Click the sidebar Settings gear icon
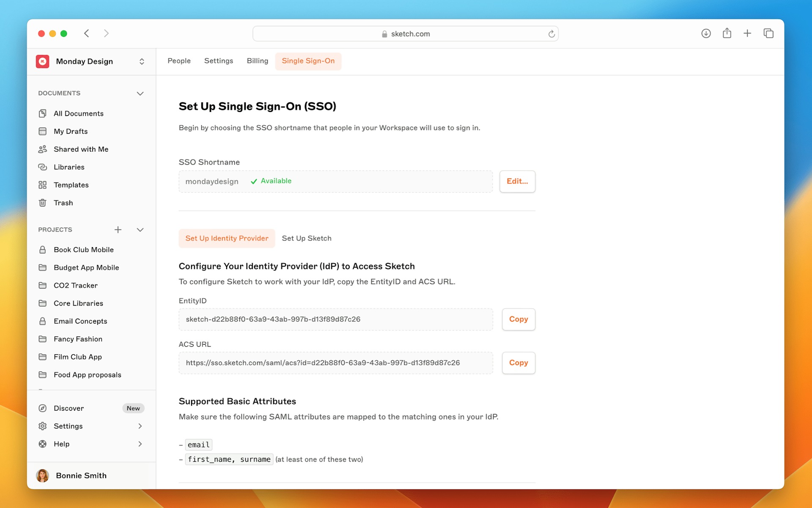Image resolution: width=812 pixels, height=508 pixels. [42, 426]
